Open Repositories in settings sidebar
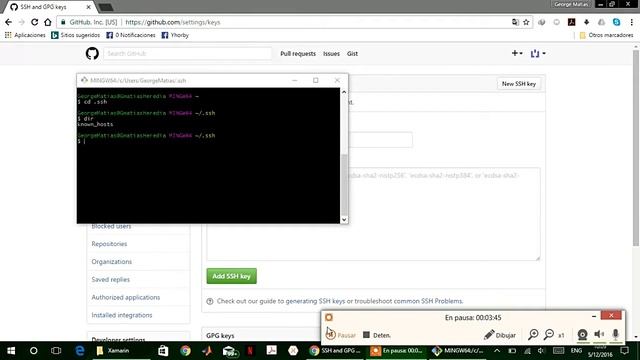The height and width of the screenshot is (360, 640). [x=109, y=244]
